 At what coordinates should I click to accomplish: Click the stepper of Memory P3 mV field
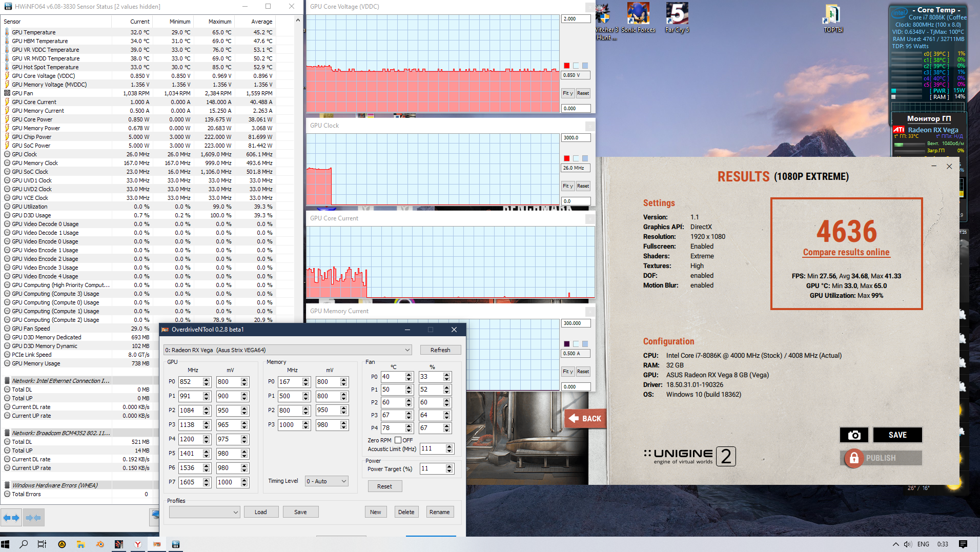tap(344, 425)
